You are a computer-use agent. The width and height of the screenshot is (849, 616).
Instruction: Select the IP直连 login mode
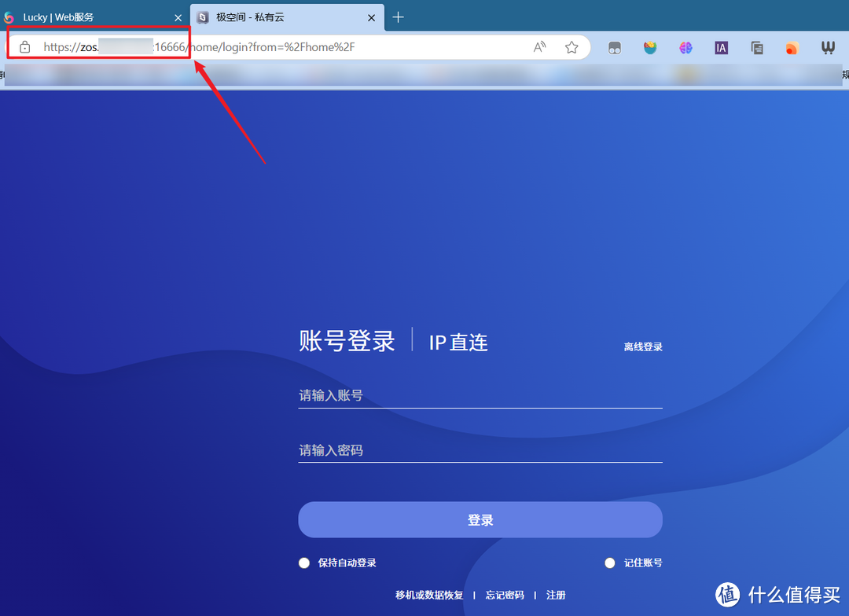(458, 342)
